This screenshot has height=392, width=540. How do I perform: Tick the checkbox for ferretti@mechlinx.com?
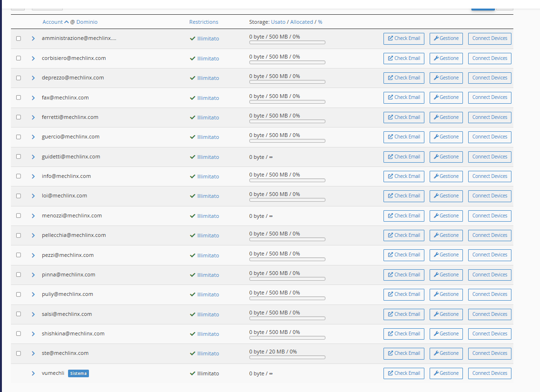(19, 118)
